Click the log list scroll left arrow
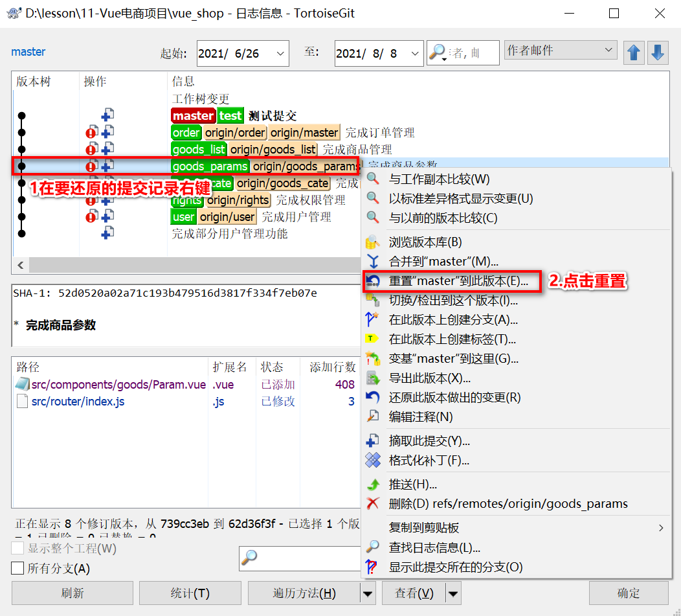681x616 pixels. point(21,265)
